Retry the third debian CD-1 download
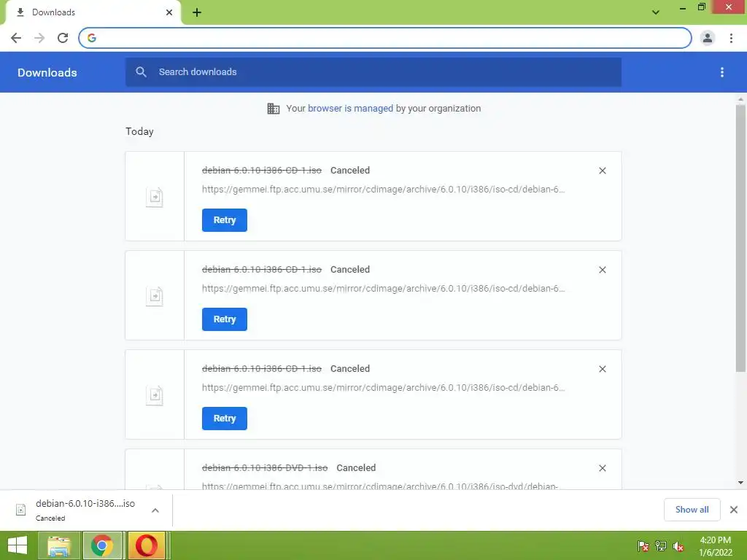 tap(225, 418)
